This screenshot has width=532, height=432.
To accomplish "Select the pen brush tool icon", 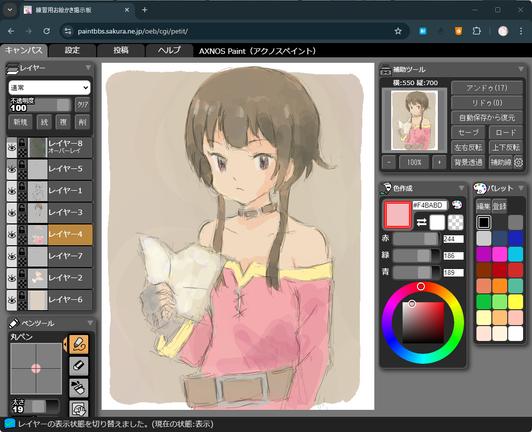I will click(x=79, y=344).
